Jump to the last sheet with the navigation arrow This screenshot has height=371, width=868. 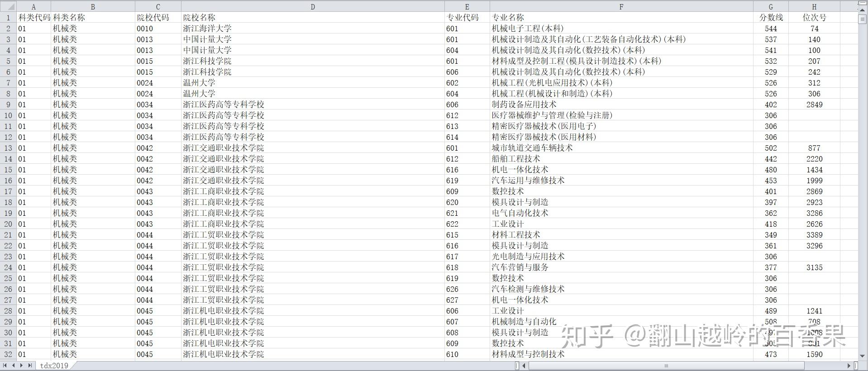[x=30, y=366]
